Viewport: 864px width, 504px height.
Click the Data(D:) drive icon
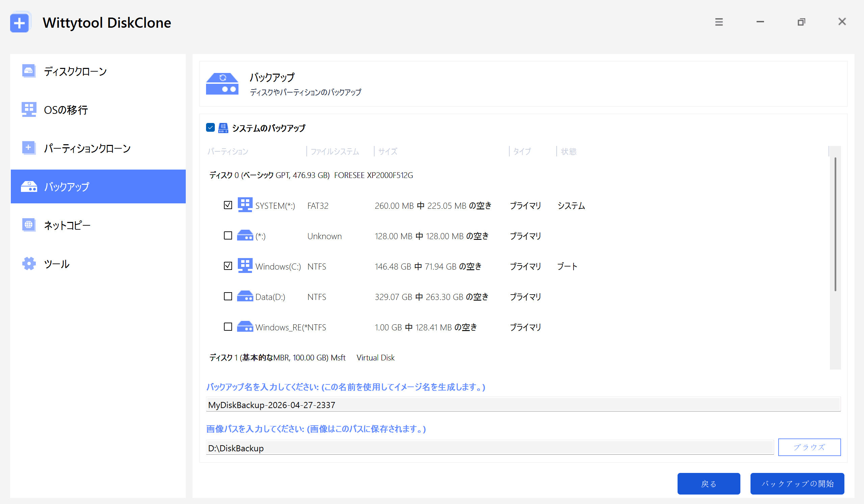tap(245, 296)
